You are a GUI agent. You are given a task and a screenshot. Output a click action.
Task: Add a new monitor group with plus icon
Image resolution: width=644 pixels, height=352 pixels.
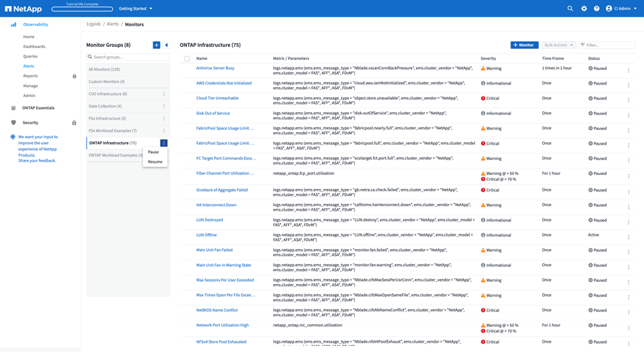157,45
